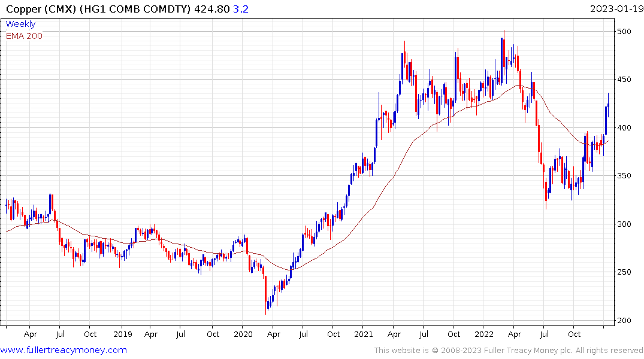Screen dimensions: 644x359
Task: Click the 300 price axis label
Action: [x=624, y=224]
